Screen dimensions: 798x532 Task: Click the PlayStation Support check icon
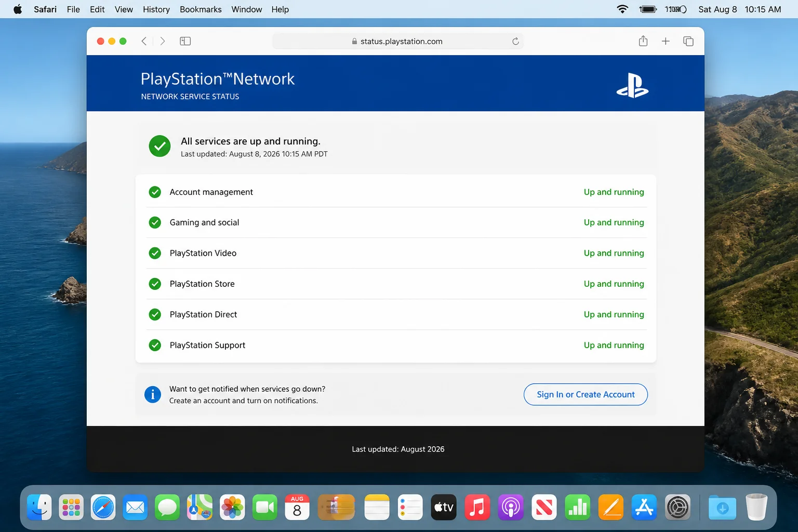[155, 345]
